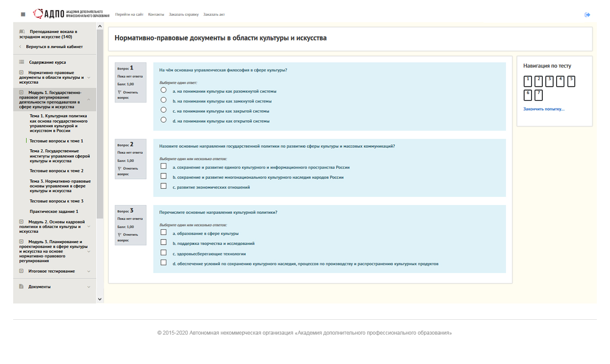610x364 pixels.
Task: Click the Документы file icon
Action: point(21,287)
